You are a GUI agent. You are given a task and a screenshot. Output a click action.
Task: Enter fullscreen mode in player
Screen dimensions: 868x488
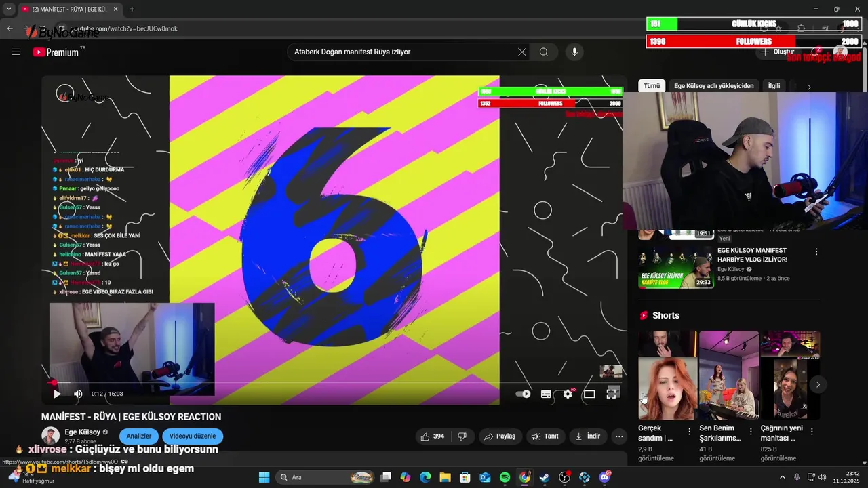point(611,394)
